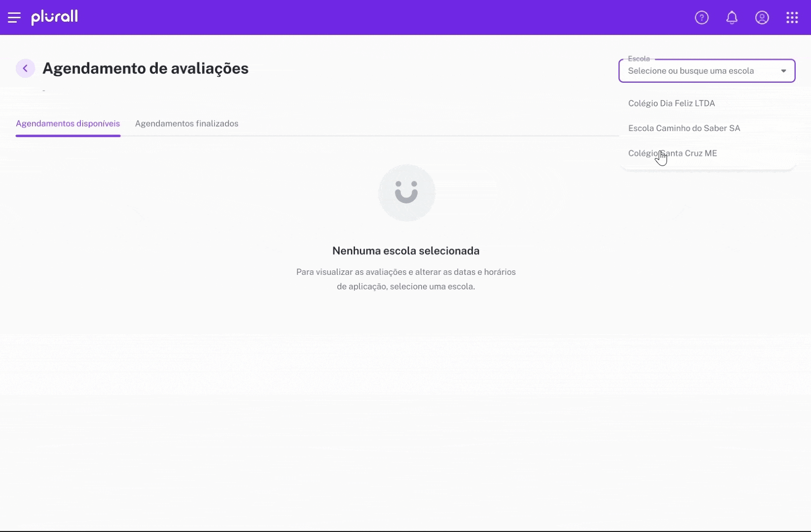Open the apps grid launcher icon
811x532 pixels.
(x=792, y=17)
